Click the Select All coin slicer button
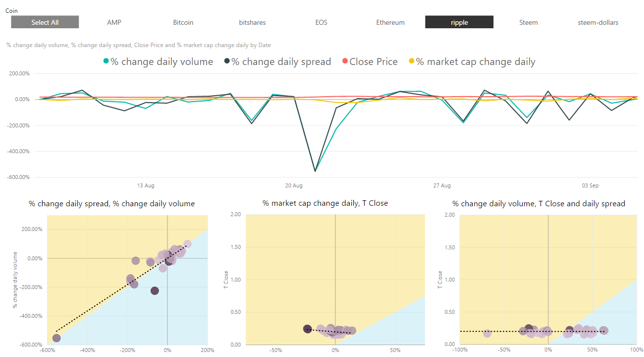This screenshot has height=357, width=644. coord(45,22)
